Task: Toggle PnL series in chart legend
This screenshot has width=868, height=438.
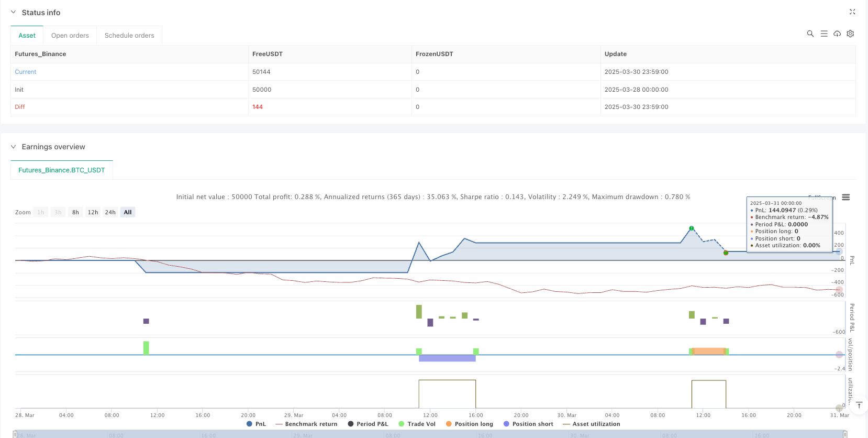Action: tap(256, 424)
